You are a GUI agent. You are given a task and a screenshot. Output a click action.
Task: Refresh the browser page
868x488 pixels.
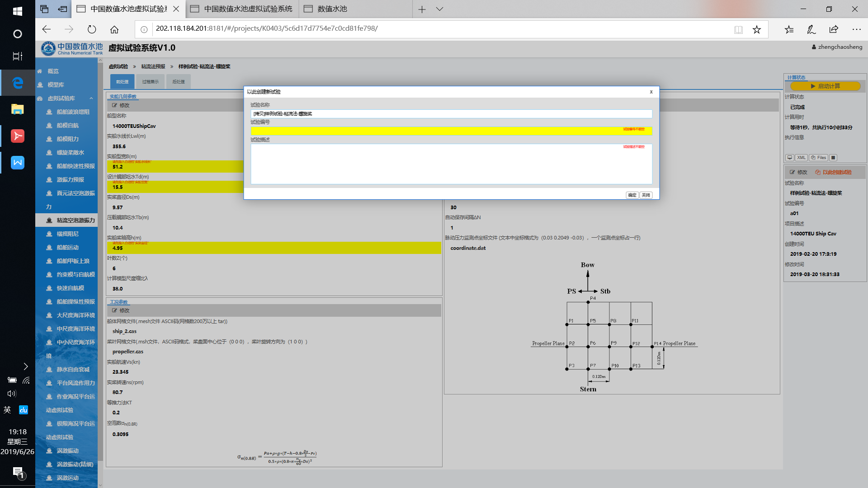tap(92, 29)
